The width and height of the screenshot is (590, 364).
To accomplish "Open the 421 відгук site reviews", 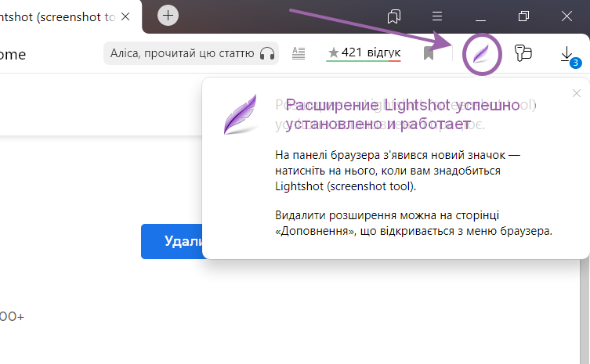I will coord(364,53).
